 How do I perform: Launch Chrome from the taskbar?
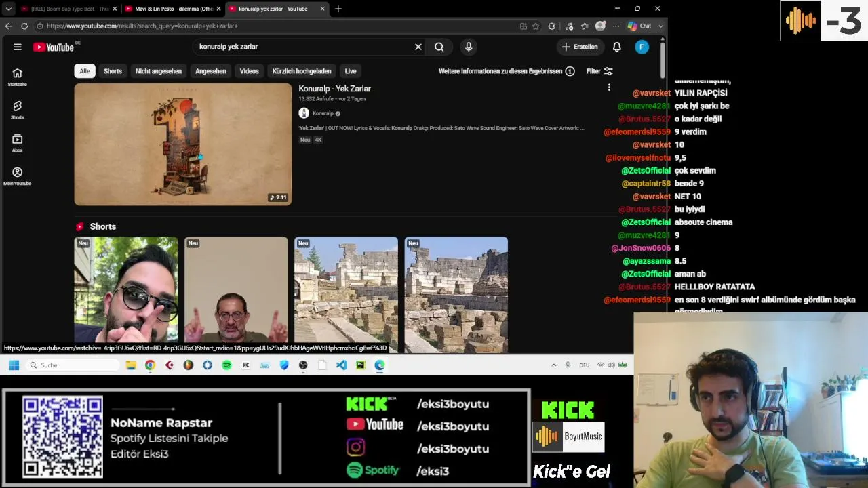pyautogui.click(x=150, y=365)
